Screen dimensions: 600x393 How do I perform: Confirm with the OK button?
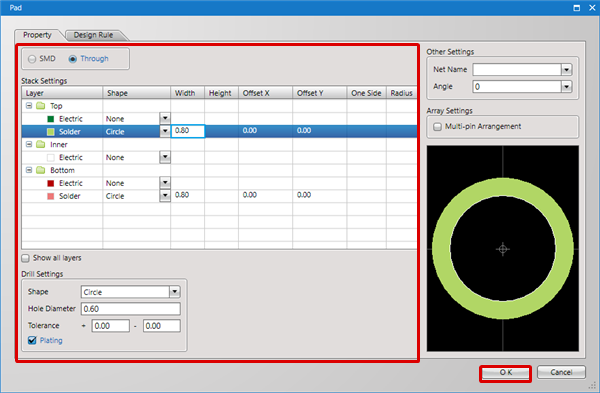click(505, 372)
